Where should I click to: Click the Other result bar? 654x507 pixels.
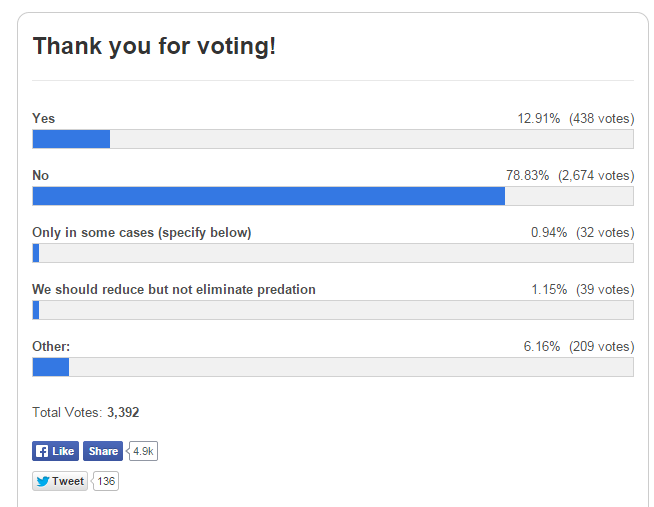click(332, 367)
